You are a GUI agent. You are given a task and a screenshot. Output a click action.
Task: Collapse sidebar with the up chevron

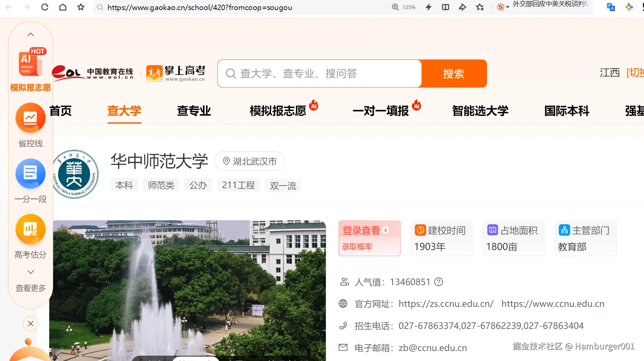coord(30,34)
